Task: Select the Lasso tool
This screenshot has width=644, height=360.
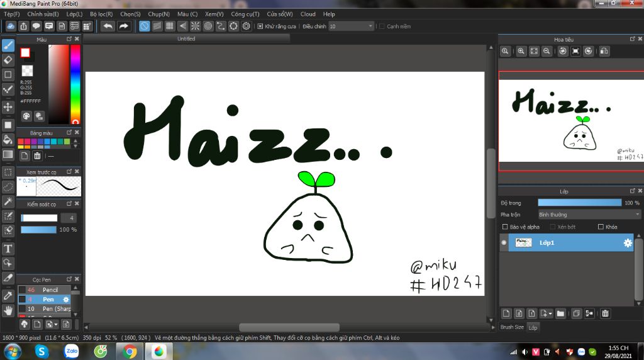Action: coord(8,187)
